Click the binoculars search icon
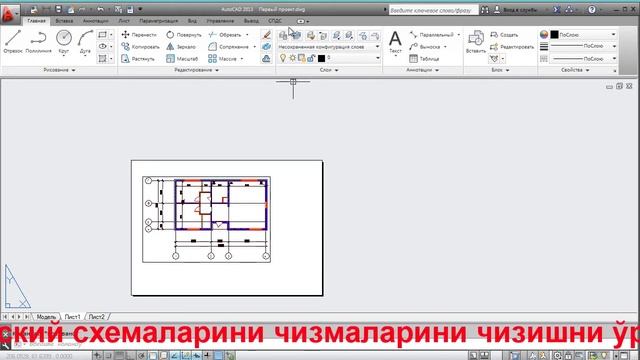This screenshot has height=360, width=640. pyautogui.click(x=484, y=9)
